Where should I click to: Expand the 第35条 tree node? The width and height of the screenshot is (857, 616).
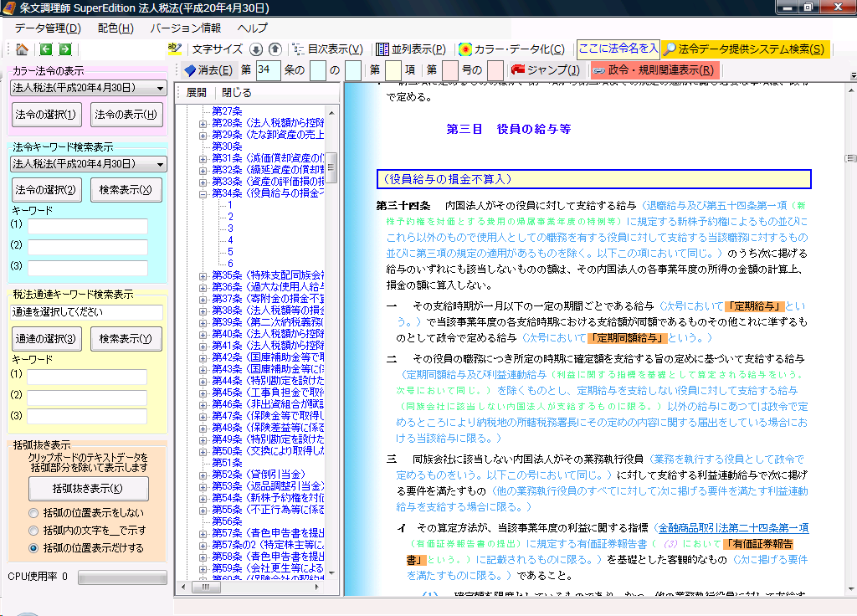coord(203,275)
